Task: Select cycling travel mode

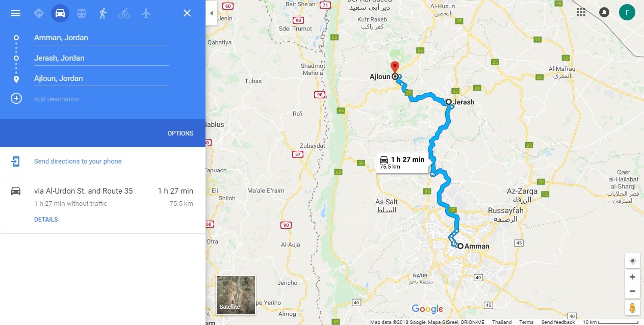Action: tap(124, 13)
